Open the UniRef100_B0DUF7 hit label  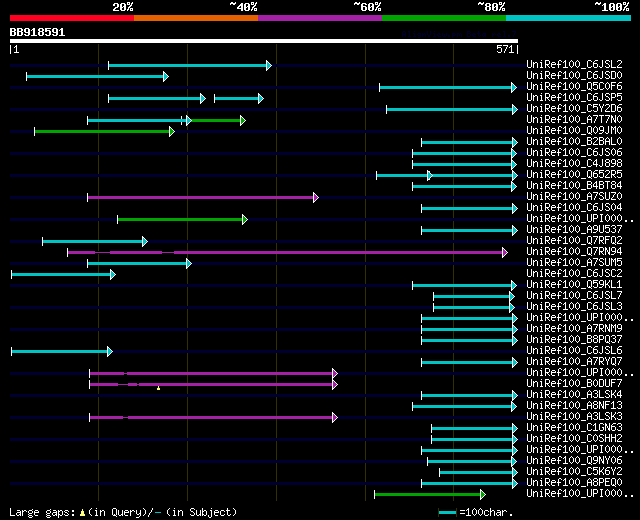pos(574,384)
